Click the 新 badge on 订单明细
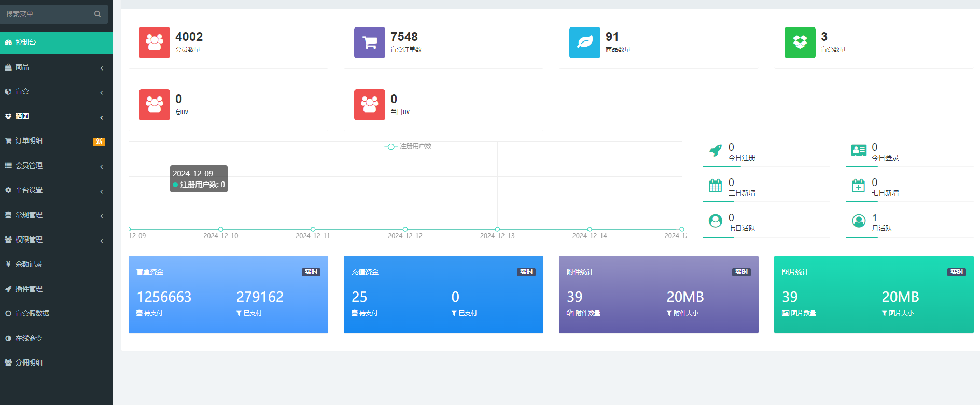Screen dimensions: 980x405 pyautogui.click(x=99, y=142)
